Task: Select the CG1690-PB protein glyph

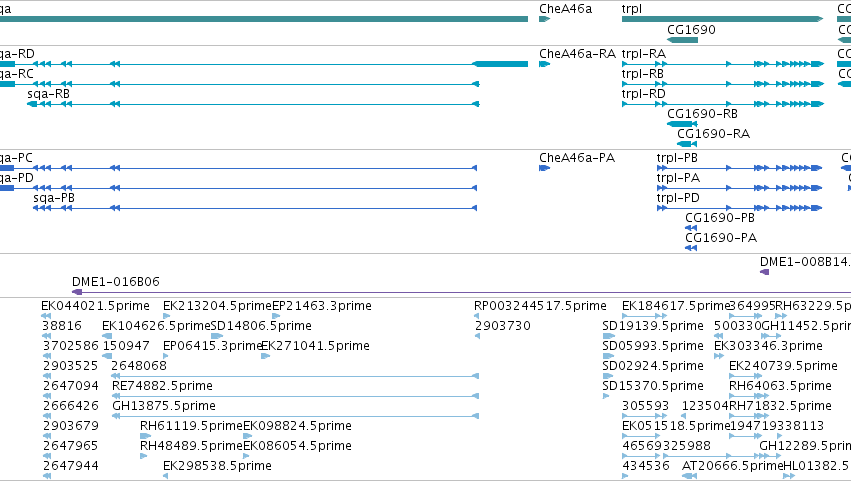Action: [x=691, y=228]
